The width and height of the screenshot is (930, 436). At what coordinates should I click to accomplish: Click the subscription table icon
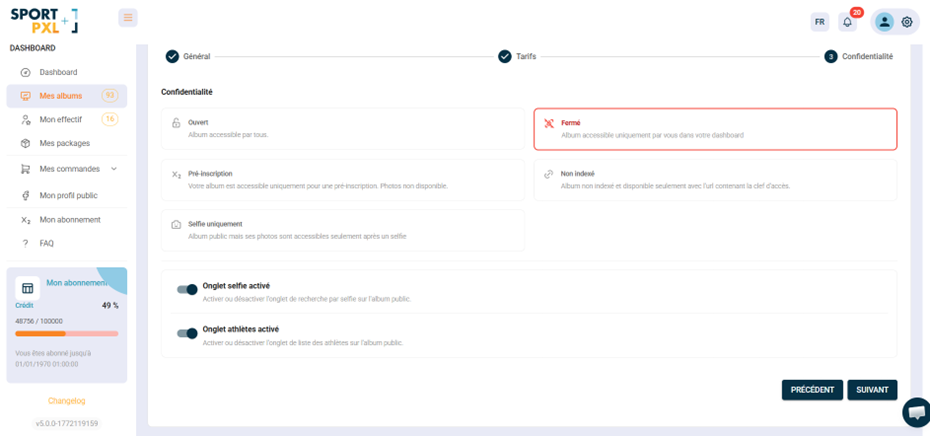point(28,288)
